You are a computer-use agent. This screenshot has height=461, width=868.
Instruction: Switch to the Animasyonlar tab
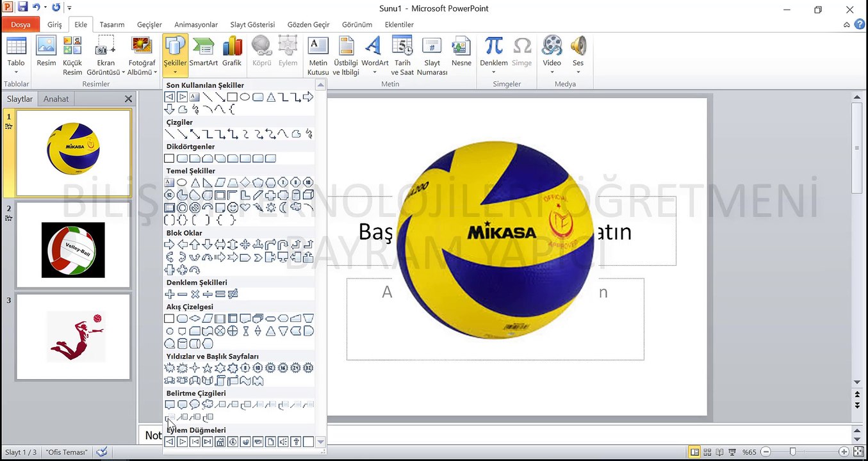pyautogui.click(x=196, y=24)
